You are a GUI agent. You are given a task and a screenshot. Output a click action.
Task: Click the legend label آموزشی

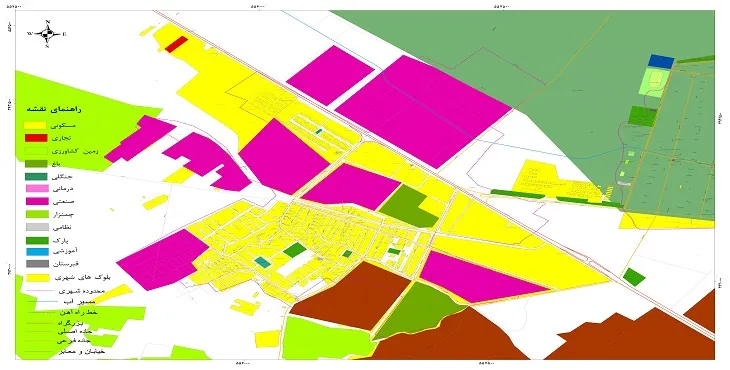coord(66,252)
